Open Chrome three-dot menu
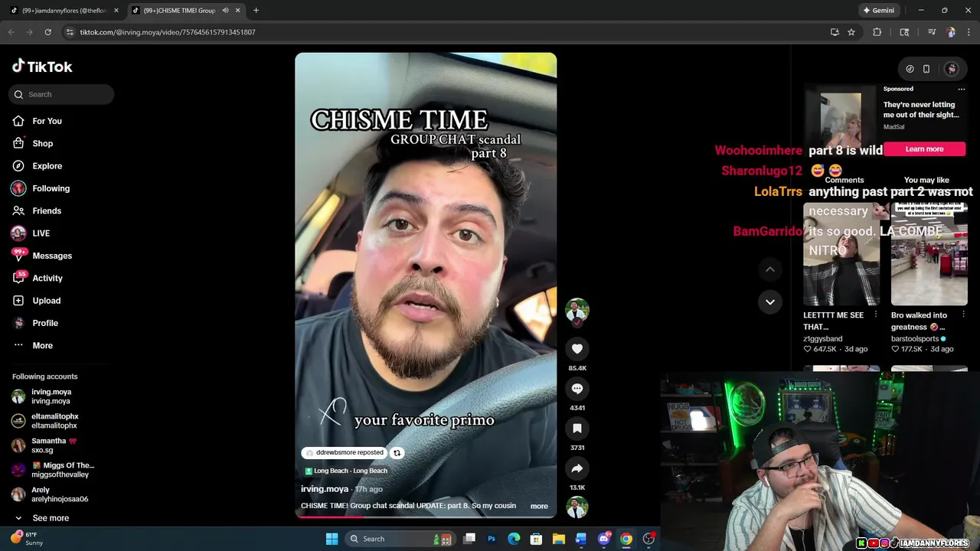Screen dimensions: 980x551 coord(969,32)
